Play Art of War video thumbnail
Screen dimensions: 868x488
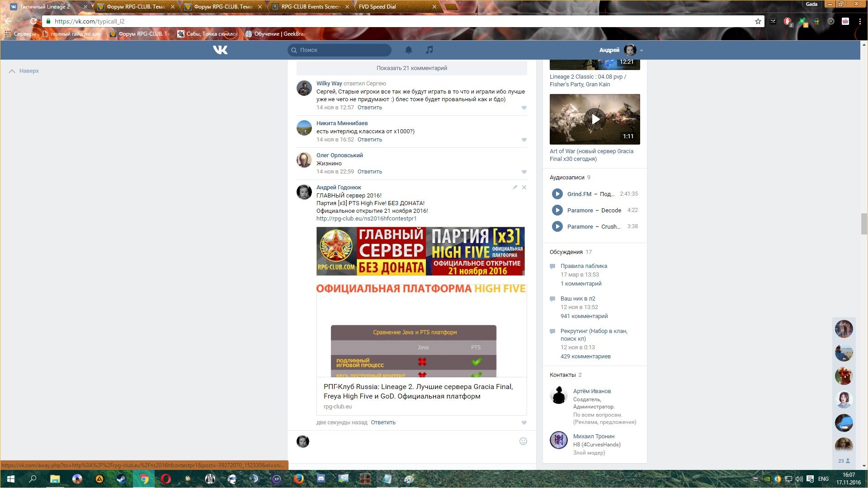pyautogui.click(x=595, y=119)
